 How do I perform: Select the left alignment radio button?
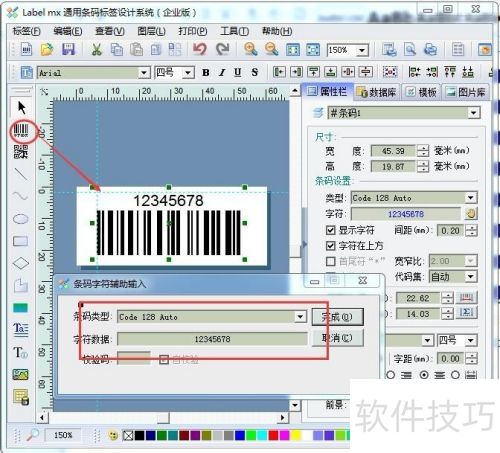[x=390, y=375]
